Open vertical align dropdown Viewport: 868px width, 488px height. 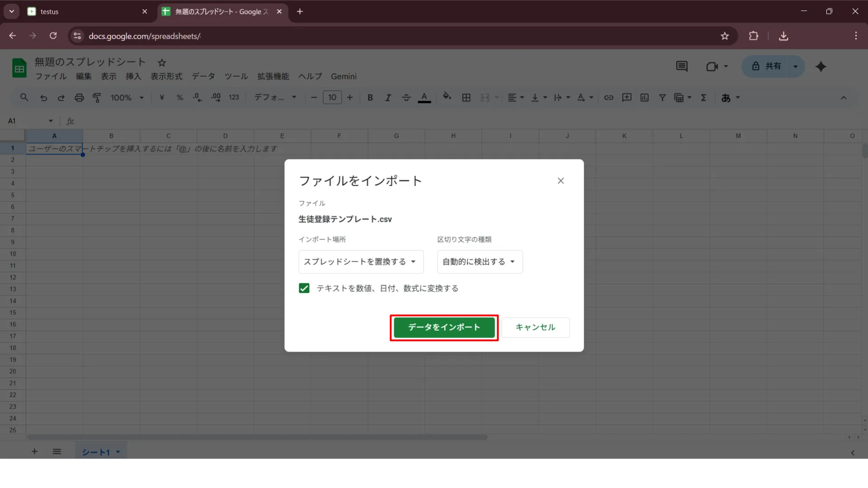pyautogui.click(x=539, y=98)
